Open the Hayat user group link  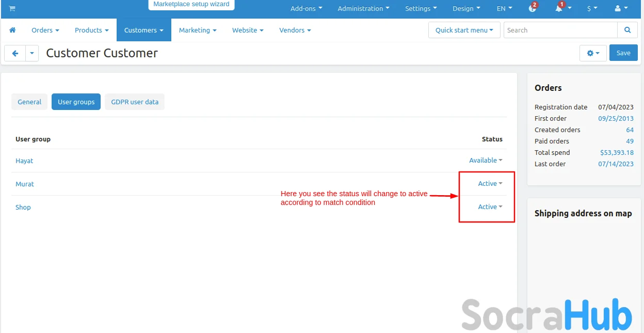[24, 161]
